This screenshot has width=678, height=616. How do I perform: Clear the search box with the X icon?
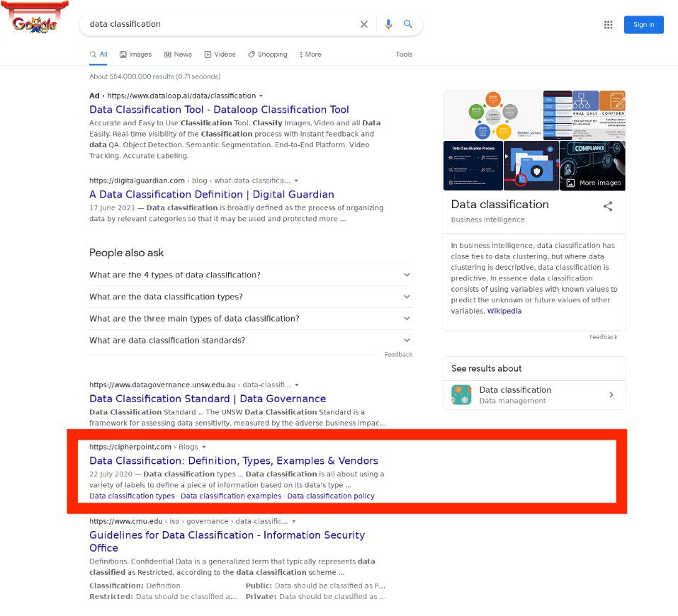364,24
